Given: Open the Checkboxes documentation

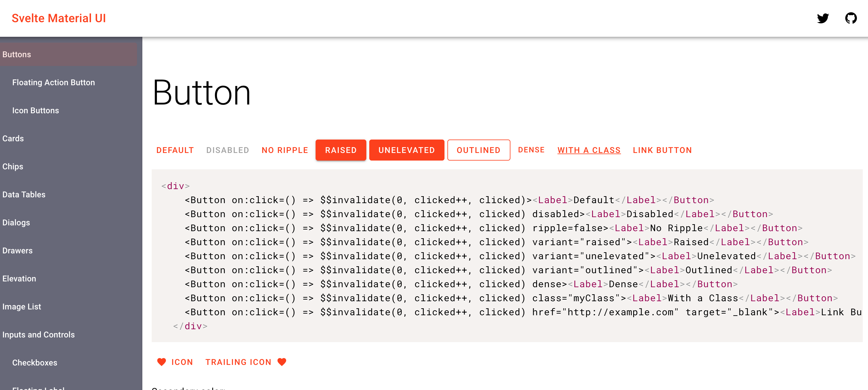Looking at the screenshot, I should click(x=34, y=362).
